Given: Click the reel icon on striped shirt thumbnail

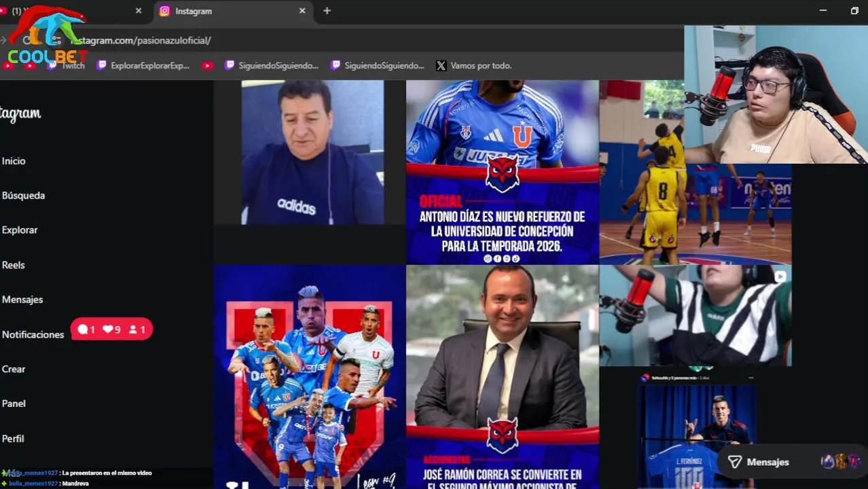Looking at the screenshot, I should [x=780, y=276].
